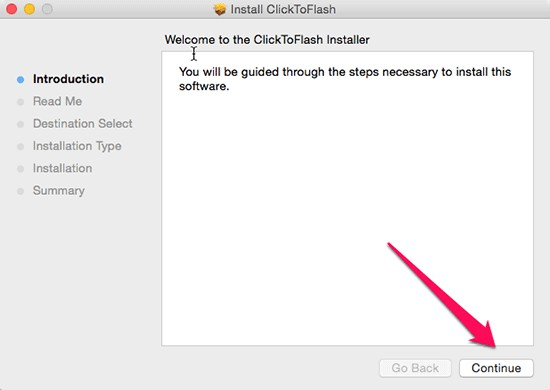The image size is (550, 390).
Task: Select the Read Me step
Action: tap(58, 101)
